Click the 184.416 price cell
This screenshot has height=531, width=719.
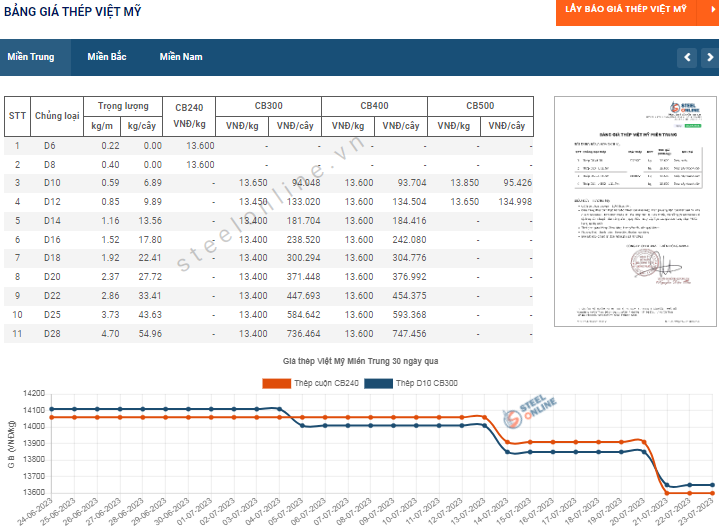pyautogui.click(x=409, y=221)
